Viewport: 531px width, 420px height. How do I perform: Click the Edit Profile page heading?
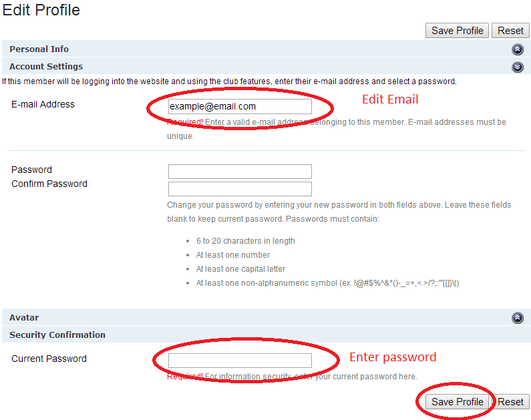coord(41,10)
